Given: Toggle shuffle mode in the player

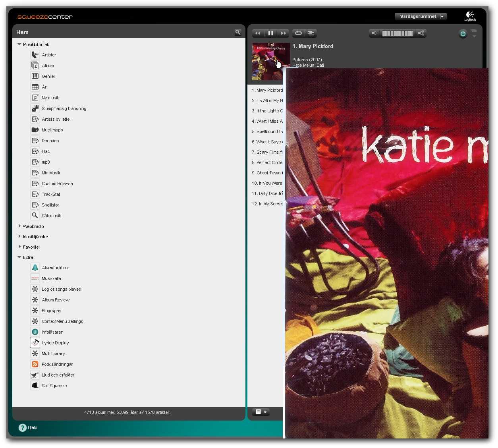Looking at the screenshot, I should coord(311,33).
